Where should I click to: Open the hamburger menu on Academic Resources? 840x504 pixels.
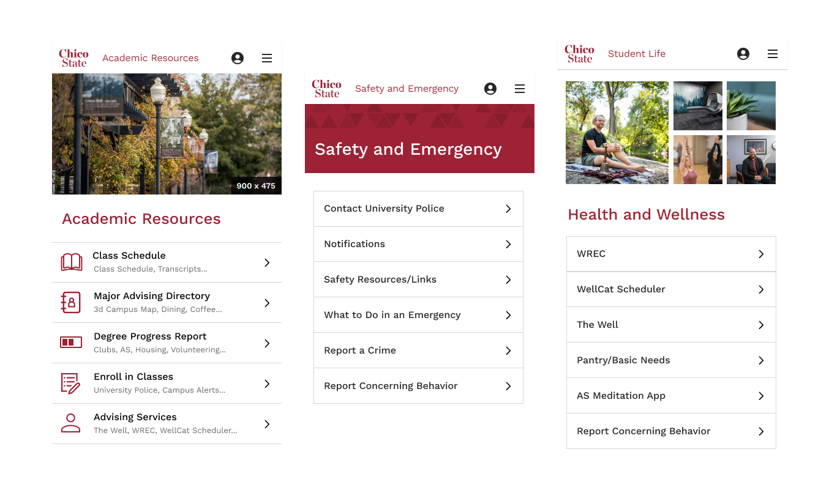(267, 58)
